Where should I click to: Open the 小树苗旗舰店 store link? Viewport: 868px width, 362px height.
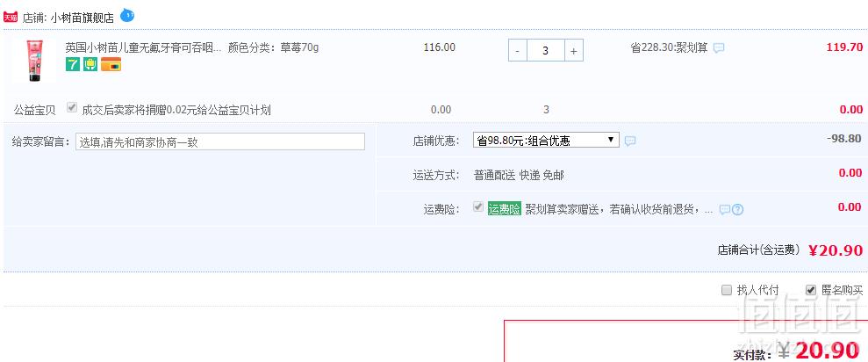82,18
